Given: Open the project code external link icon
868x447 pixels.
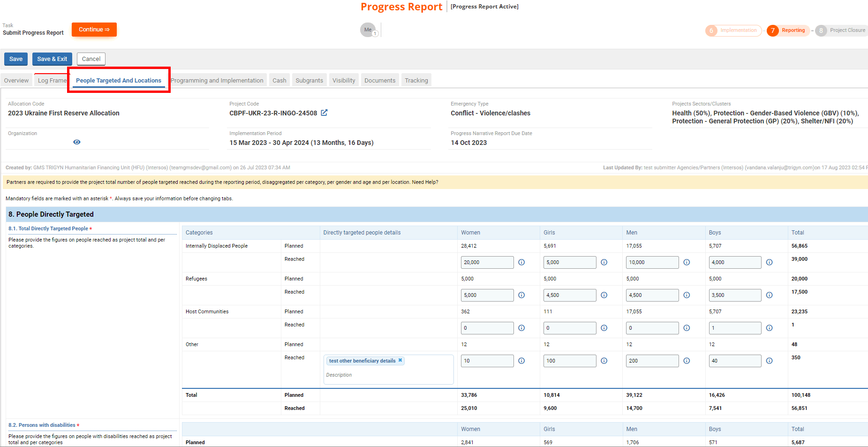Looking at the screenshot, I should point(324,113).
